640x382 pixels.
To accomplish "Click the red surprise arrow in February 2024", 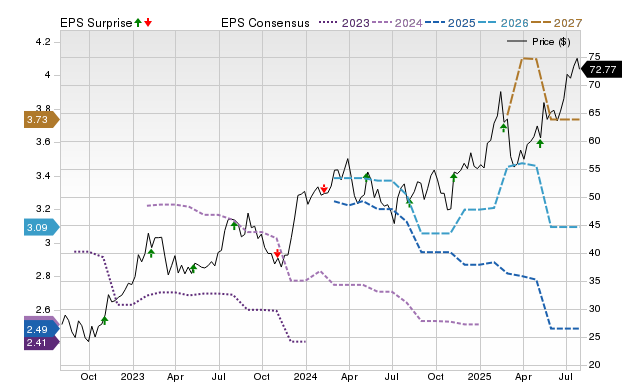I will (324, 189).
